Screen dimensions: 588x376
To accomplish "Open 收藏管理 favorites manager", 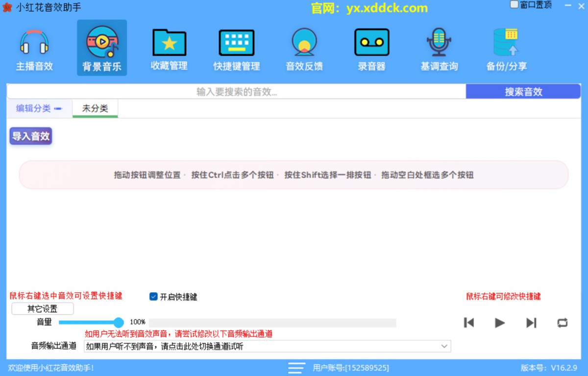I will click(x=169, y=48).
